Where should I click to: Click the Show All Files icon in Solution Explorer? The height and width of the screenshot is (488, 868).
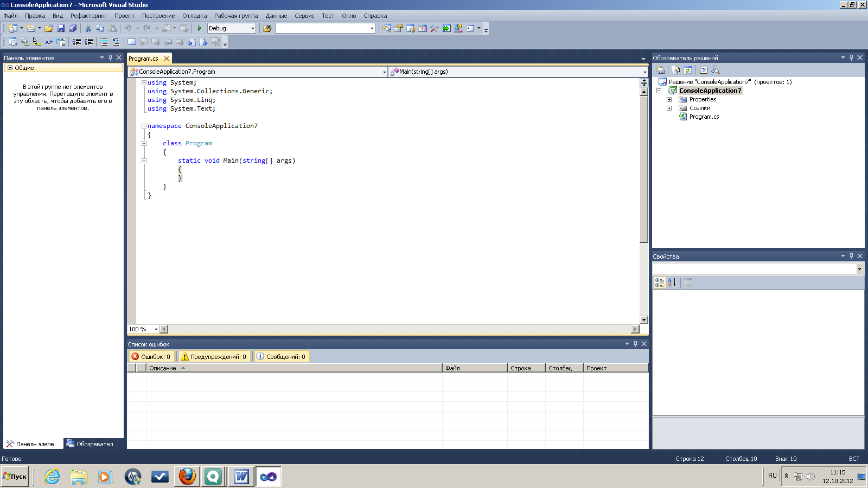coord(675,70)
